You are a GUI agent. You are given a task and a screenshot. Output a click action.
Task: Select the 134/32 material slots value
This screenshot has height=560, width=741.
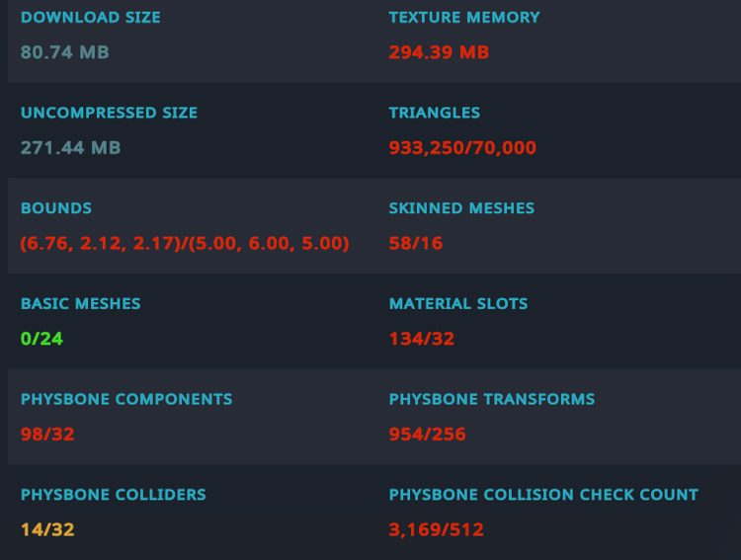(x=421, y=339)
